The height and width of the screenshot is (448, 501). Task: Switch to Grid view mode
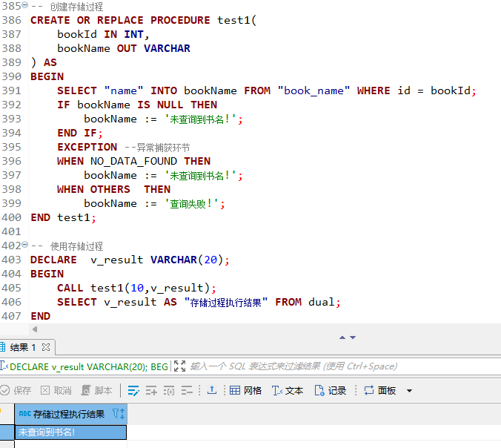[x=245, y=390]
